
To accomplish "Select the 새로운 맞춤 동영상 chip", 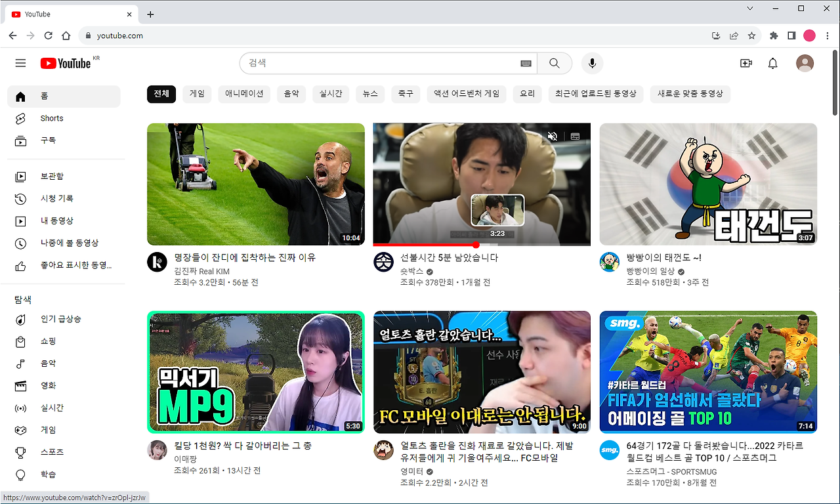I will (690, 94).
